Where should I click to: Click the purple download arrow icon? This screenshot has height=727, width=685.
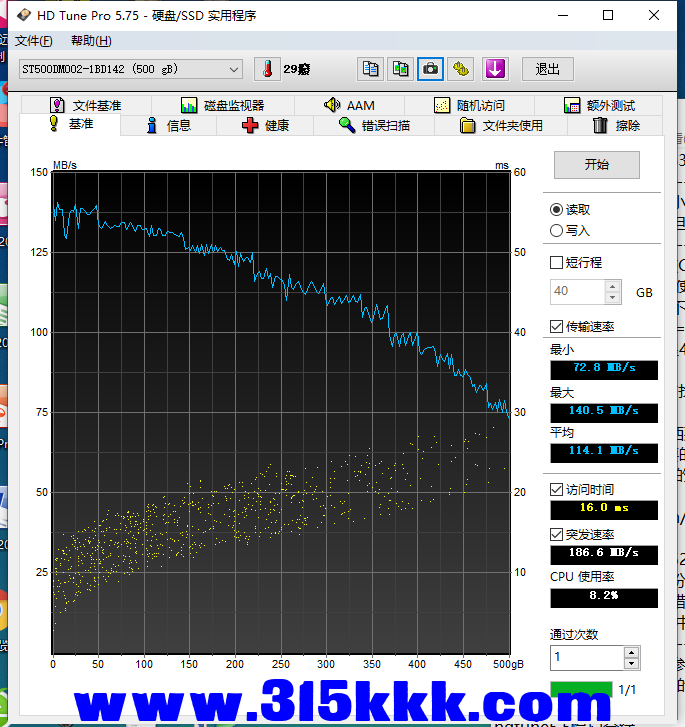[x=495, y=69]
